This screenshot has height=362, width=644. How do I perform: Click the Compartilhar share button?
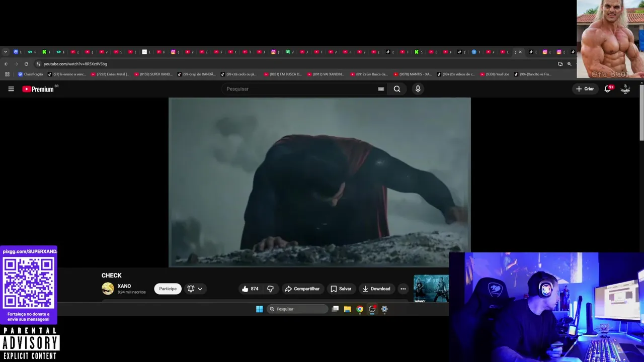302,289
